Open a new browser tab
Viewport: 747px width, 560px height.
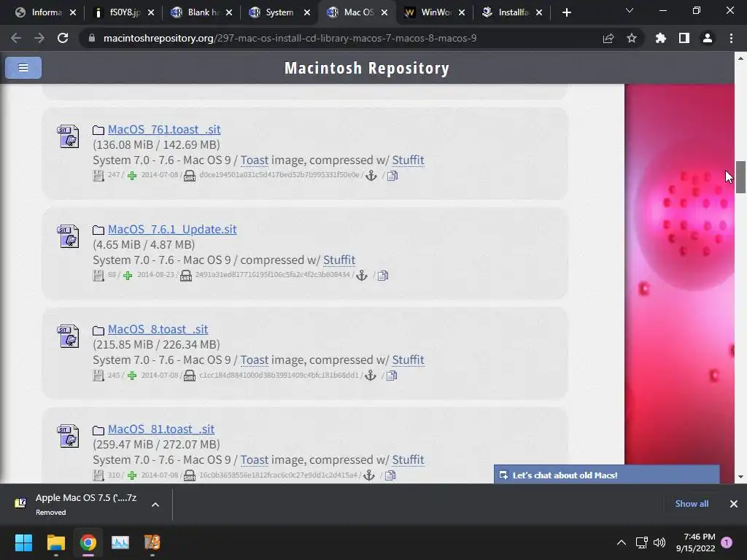point(566,12)
